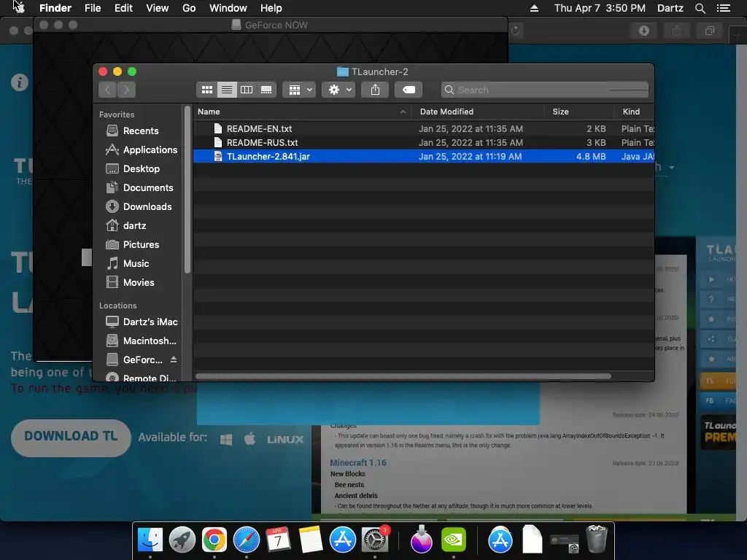Click the browser downloads toolbar icon
The height and width of the screenshot is (560, 747).
(x=644, y=31)
